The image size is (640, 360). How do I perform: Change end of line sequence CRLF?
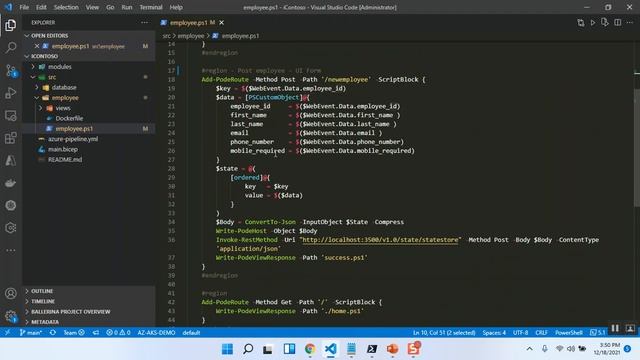[541, 333]
